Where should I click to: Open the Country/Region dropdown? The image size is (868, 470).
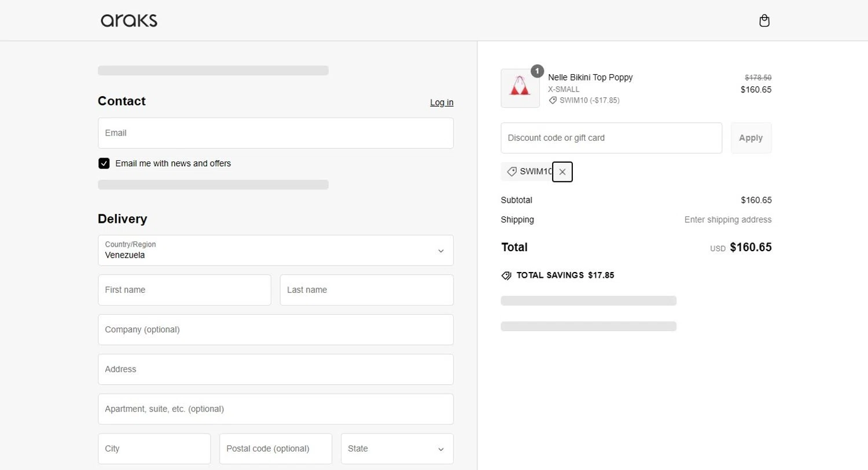coord(275,250)
